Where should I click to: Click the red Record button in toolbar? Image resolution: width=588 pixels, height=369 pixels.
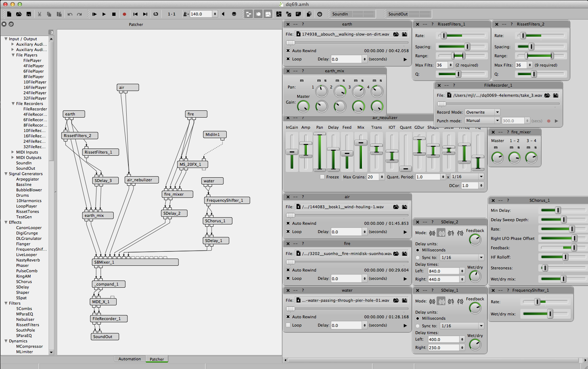[x=125, y=14]
